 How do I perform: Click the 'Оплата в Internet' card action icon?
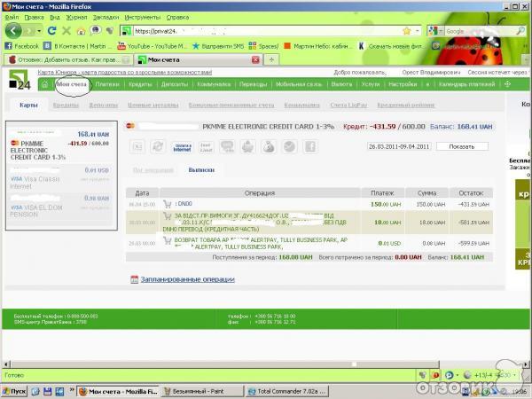tap(182, 146)
